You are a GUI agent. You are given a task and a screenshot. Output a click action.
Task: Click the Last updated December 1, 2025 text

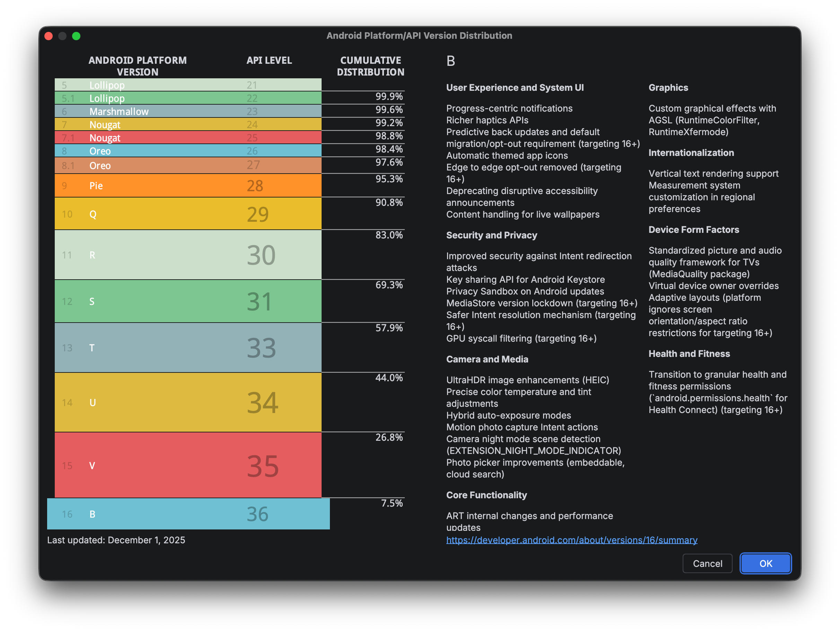coord(116,540)
